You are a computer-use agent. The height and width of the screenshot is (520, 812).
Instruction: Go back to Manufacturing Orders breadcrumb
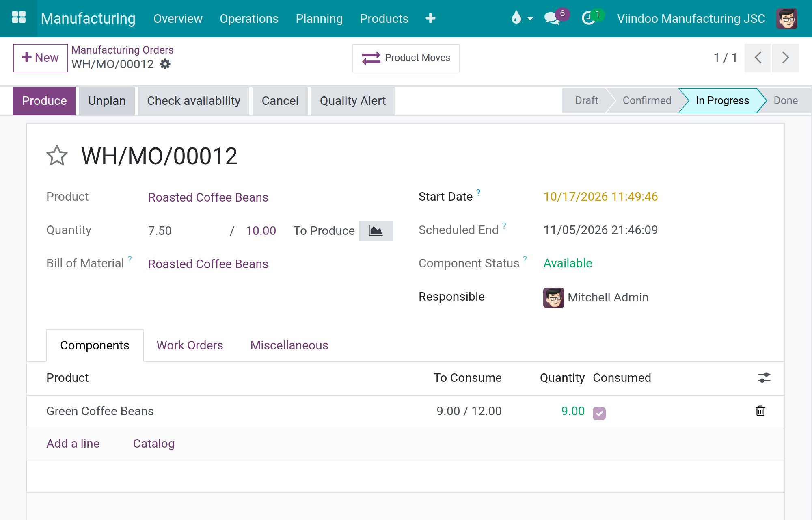tap(122, 50)
